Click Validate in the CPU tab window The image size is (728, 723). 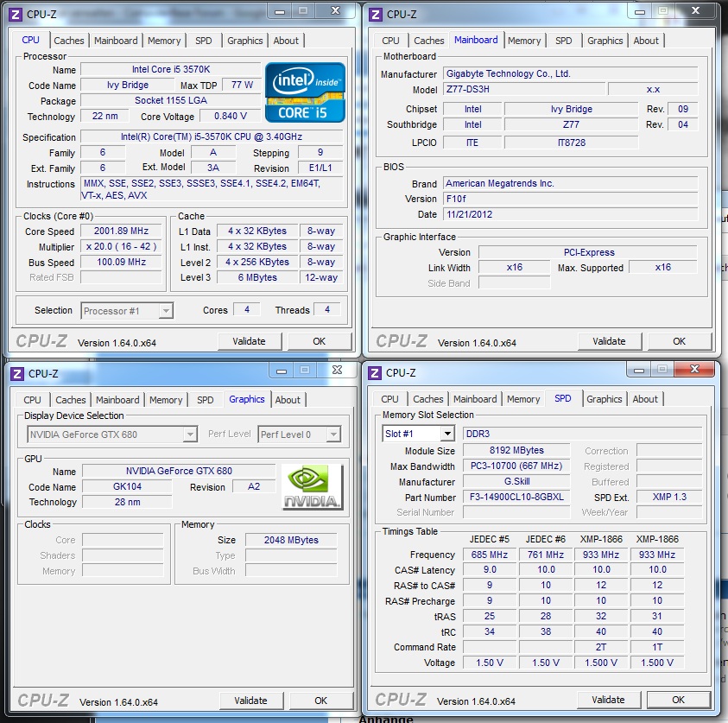pos(250,341)
